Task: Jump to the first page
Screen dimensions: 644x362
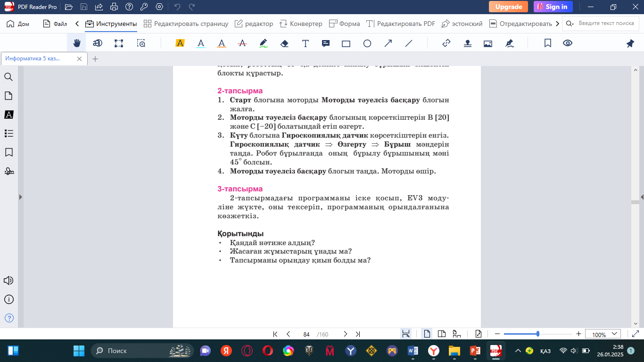Action: pyautogui.click(x=275, y=334)
